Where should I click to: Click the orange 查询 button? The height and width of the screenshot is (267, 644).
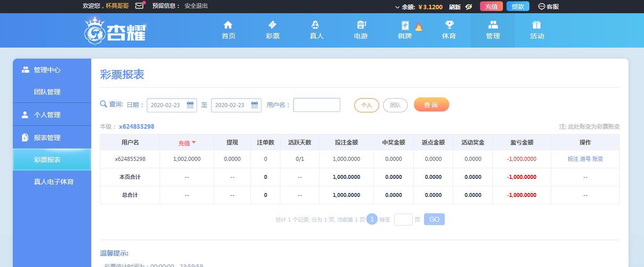pyautogui.click(x=431, y=104)
